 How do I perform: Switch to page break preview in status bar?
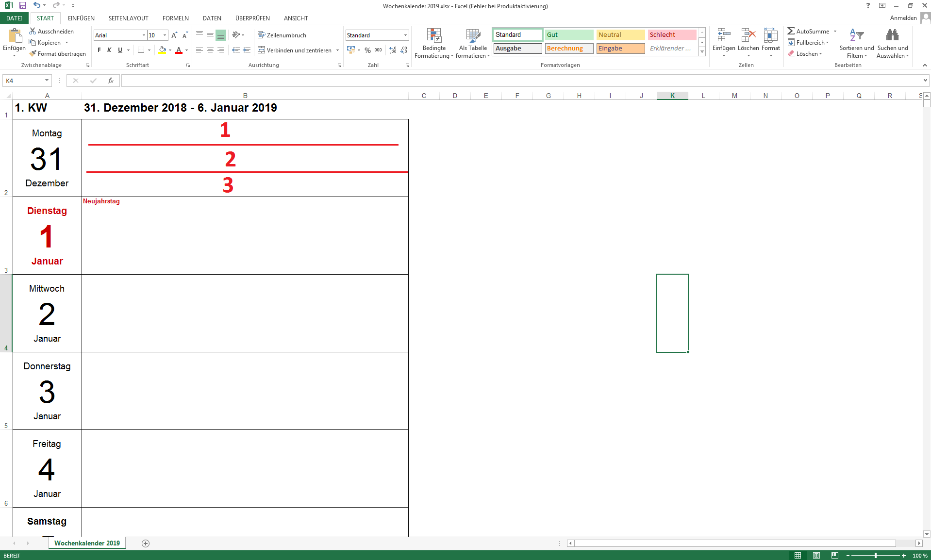tap(835, 555)
